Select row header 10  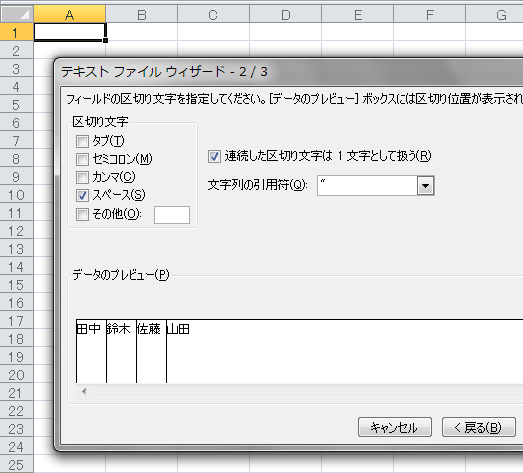point(17,195)
